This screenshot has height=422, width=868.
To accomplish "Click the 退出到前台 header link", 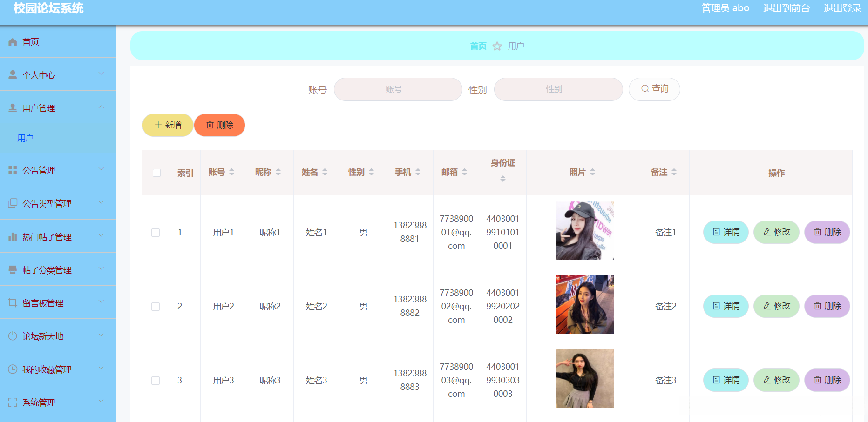I will (x=787, y=8).
